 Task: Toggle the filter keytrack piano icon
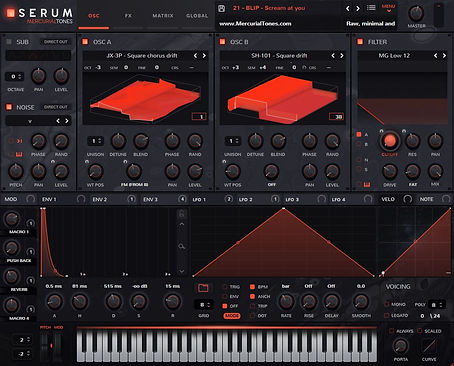(x=367, y=184)
